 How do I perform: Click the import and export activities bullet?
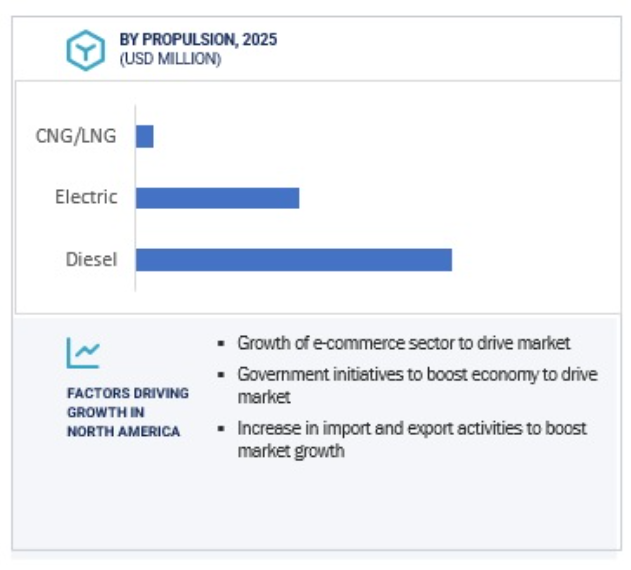click(412, 440)
